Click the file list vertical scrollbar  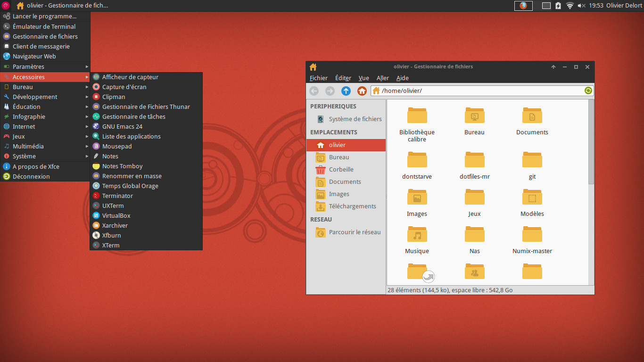coord(591,141)
